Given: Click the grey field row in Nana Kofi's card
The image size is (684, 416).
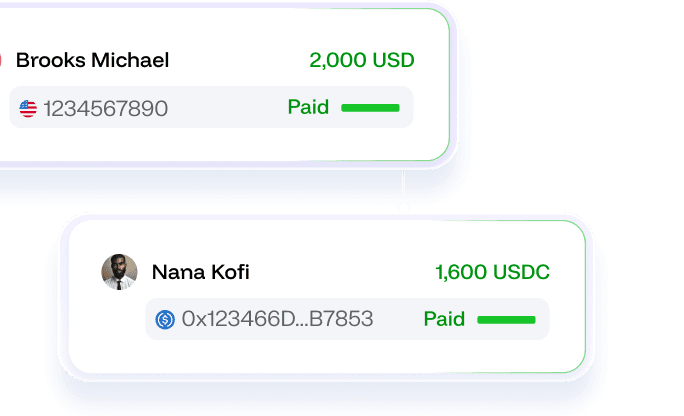Looking at the screenshot, I should point(400,320).
